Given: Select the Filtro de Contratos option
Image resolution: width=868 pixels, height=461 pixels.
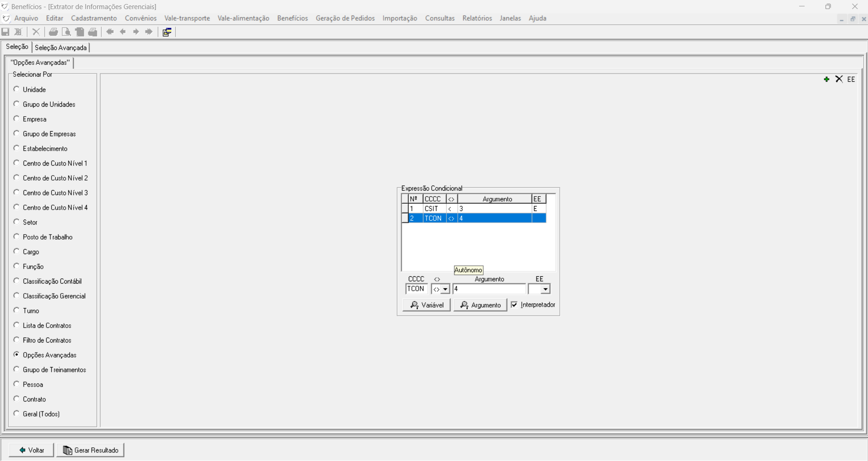Looking at the screenshot, I should point(17,340).
